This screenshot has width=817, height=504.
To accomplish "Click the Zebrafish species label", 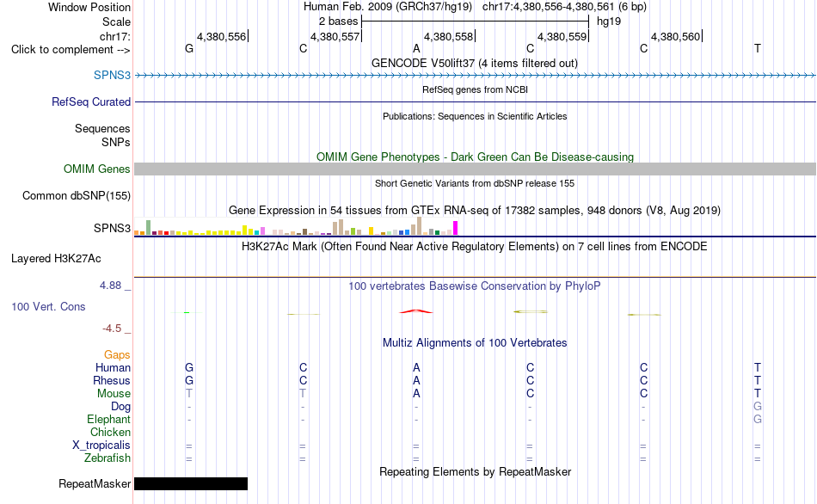I will coord(107,458).
